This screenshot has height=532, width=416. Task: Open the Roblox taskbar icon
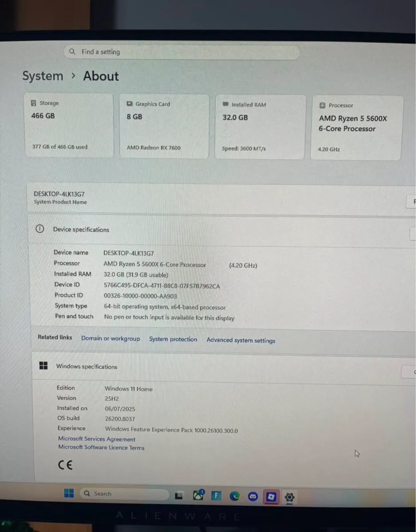pyautogui.click(x=271, y=497)
